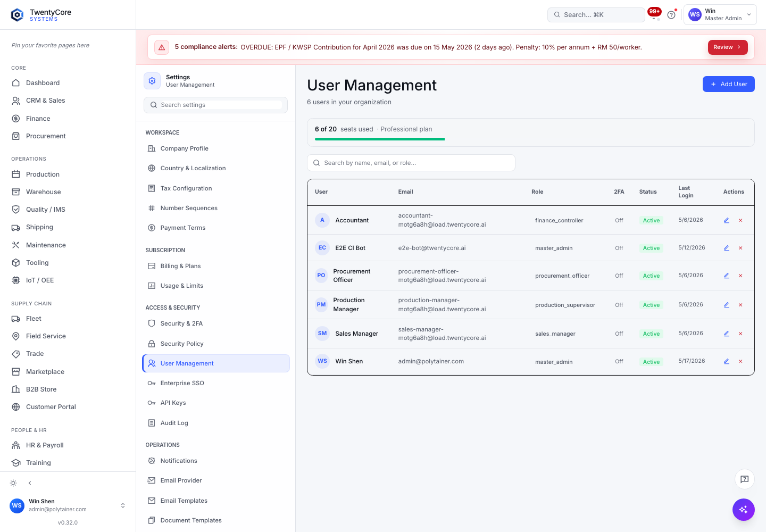
Task: Open Tax Configuration settings
Action: (216, 188)
